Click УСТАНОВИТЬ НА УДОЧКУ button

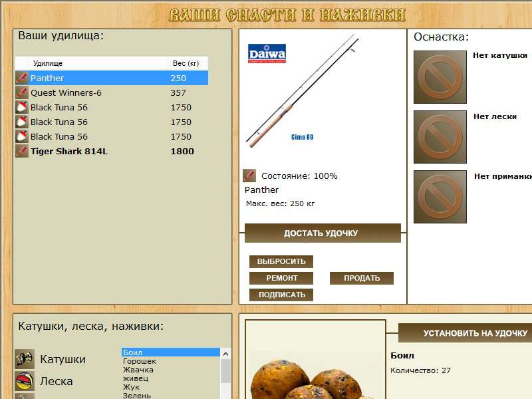(x=465, y=333)
